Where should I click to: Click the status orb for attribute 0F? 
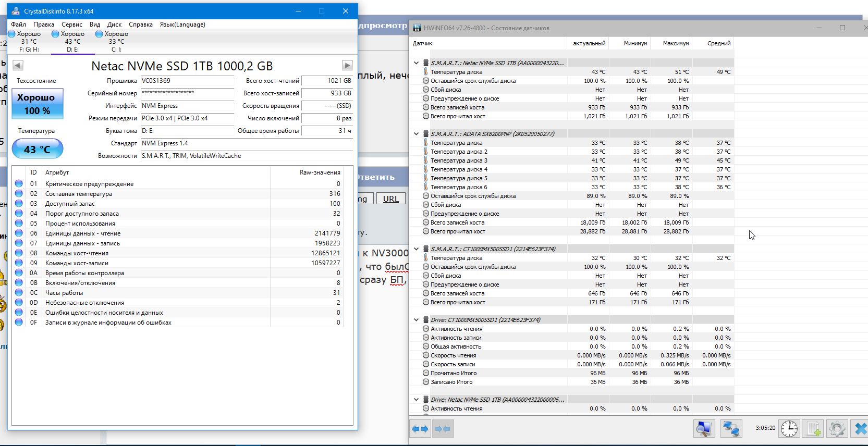[x=19, y=323]
